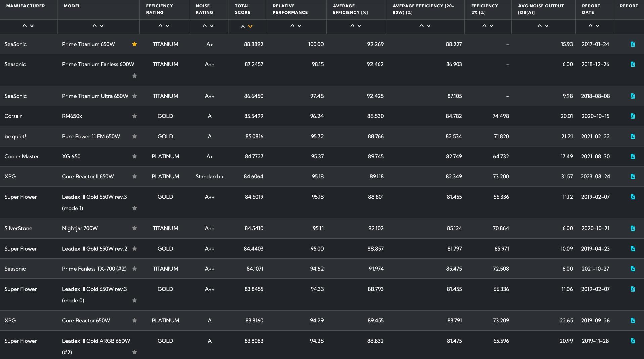Star the Leadex III Gold rev.3 (mode 1) row
Screen dimensions: 644x359
[x=134, y=208]
